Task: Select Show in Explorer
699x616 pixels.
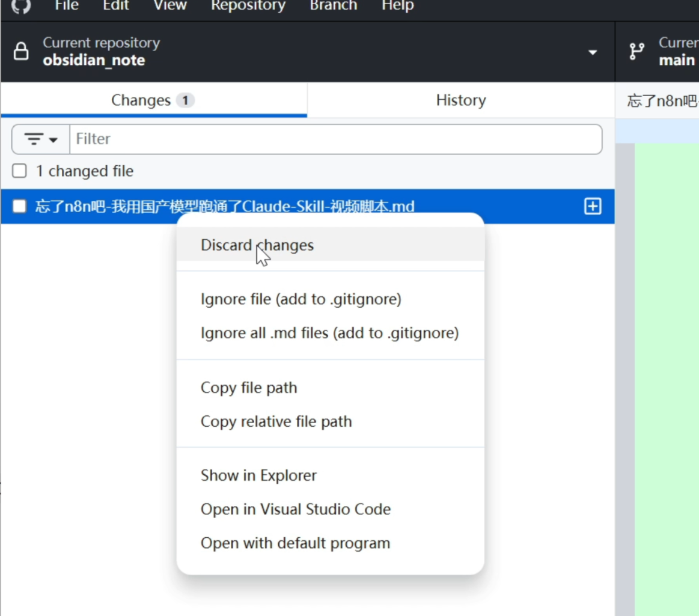Action: pos(331,475)
